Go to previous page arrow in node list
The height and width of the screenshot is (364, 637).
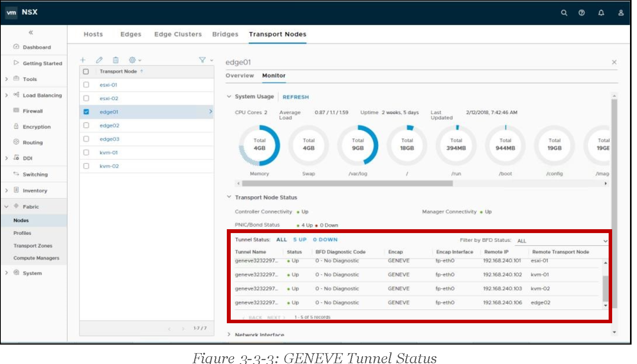169,329
